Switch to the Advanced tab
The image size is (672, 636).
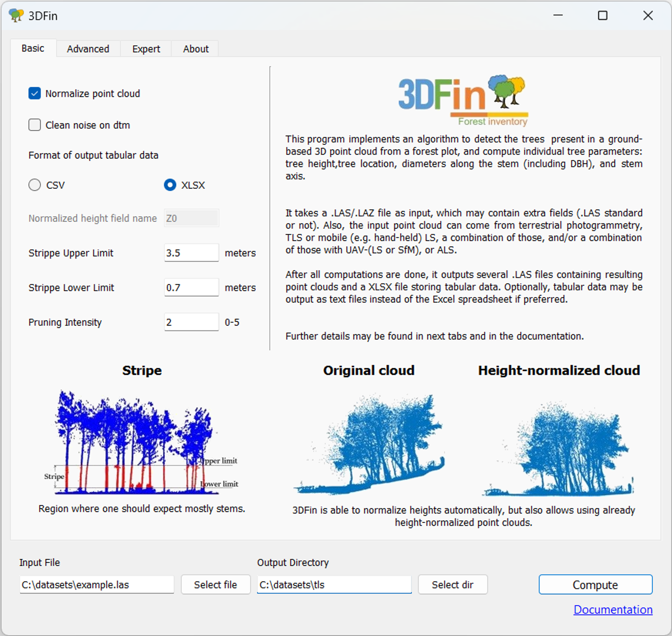(88, 49)
